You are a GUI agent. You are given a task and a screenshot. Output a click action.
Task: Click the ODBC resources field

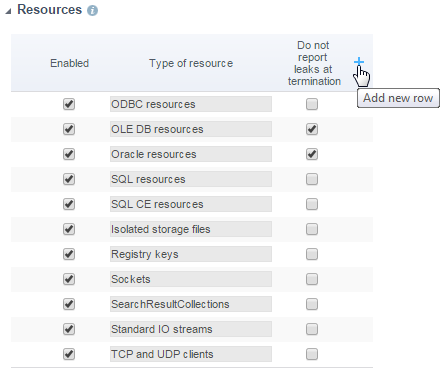click(191, 104)
